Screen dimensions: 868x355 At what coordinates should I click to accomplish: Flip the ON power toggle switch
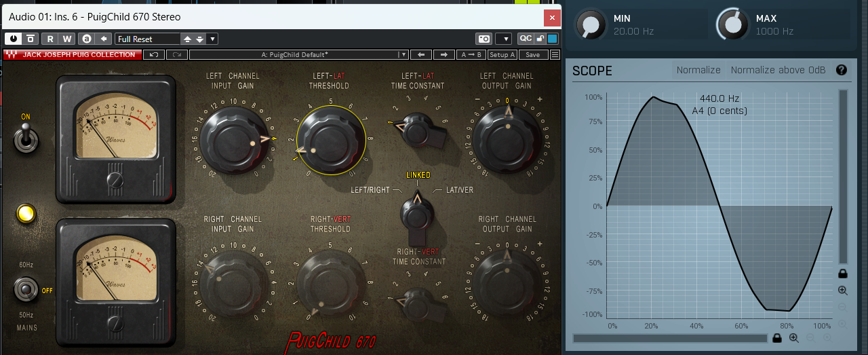click(26, 137)
